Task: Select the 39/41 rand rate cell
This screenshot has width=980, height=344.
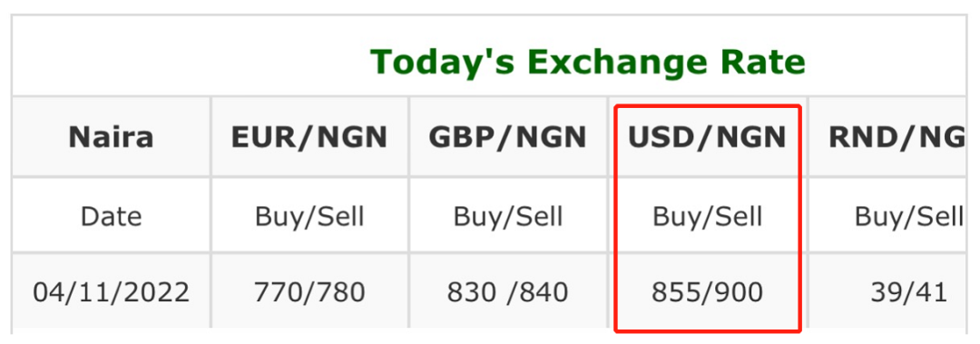Action: pyautogui.click(x=908, y=292)
